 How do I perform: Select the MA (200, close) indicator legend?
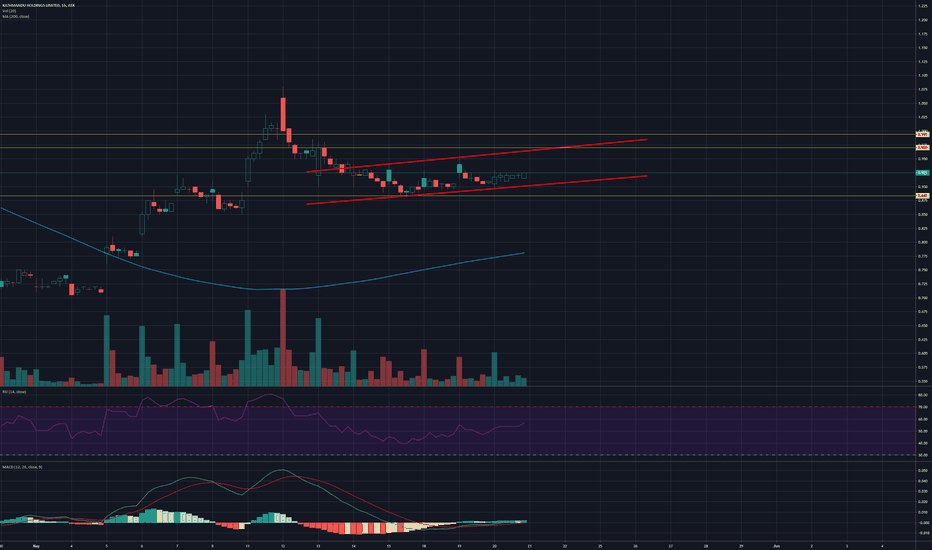click(15, 16)
